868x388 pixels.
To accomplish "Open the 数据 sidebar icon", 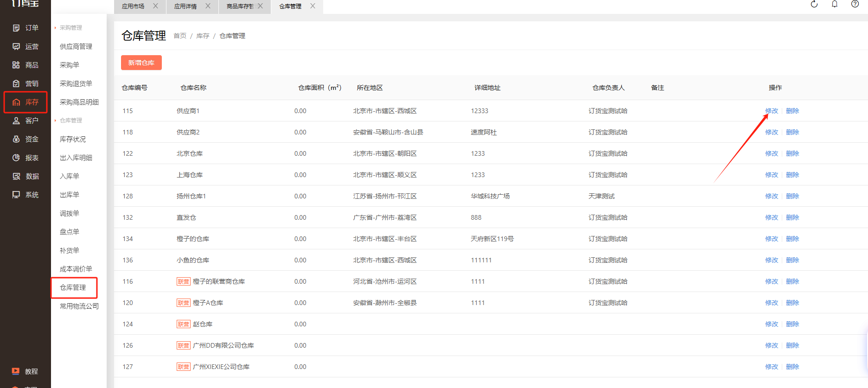I will (16, 176).
